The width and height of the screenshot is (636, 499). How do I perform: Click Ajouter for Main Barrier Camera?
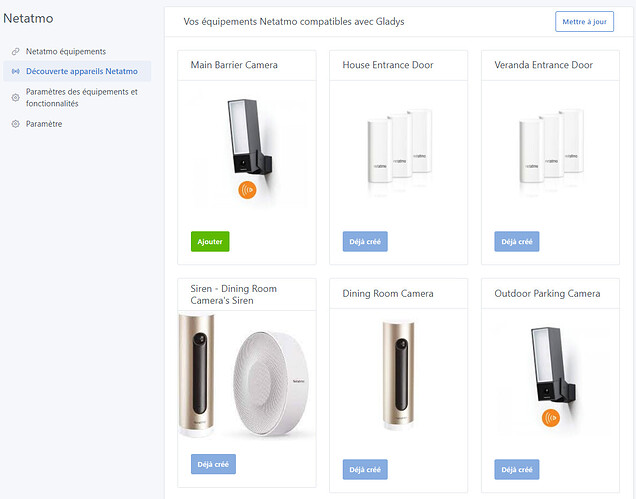[x=210, y=241]
